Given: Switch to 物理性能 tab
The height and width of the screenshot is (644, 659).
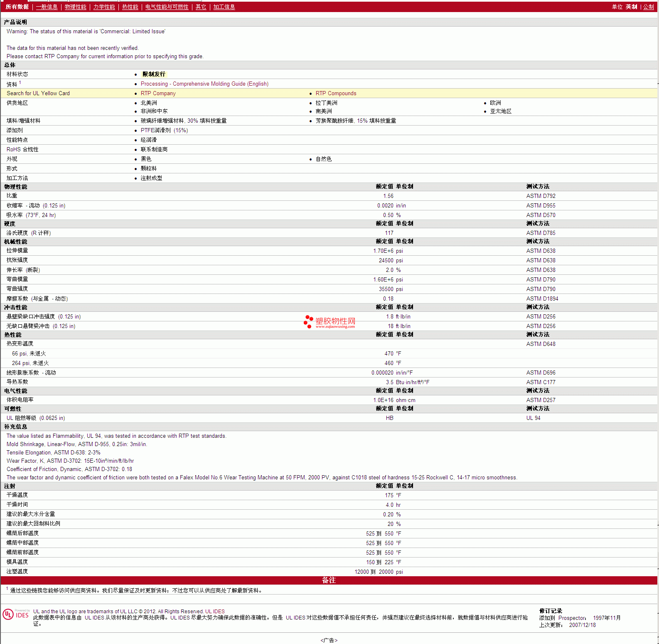Looking at the screenshot, I should (x=75, y=7).
